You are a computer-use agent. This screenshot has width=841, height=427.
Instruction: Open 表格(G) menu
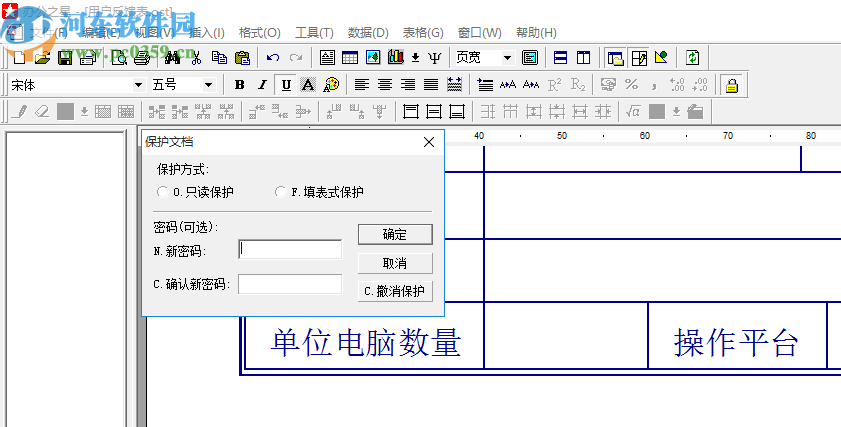click(x=423, y=33)
